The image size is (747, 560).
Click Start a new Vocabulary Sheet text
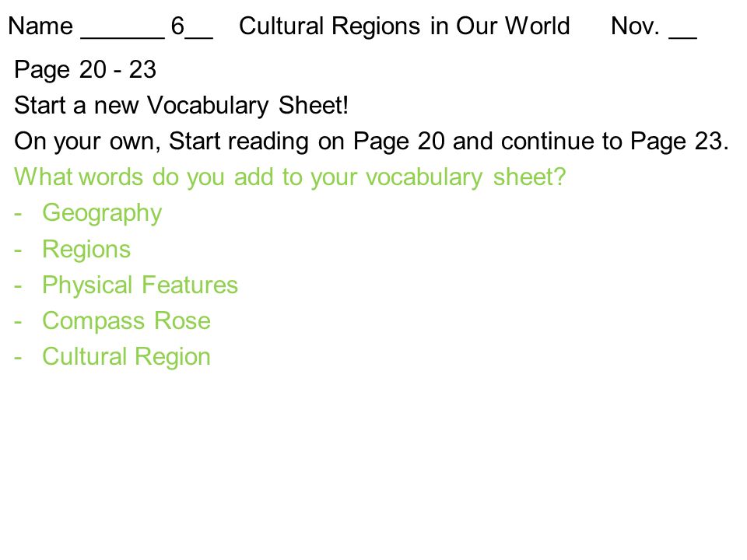pyautogui.click(x=181, y=106)
